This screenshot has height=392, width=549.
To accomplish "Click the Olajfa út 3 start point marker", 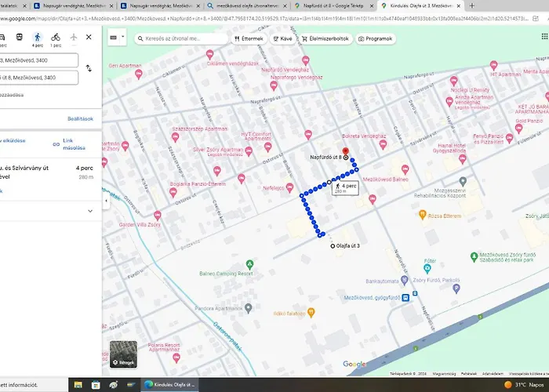I will (x=333, y=246).
